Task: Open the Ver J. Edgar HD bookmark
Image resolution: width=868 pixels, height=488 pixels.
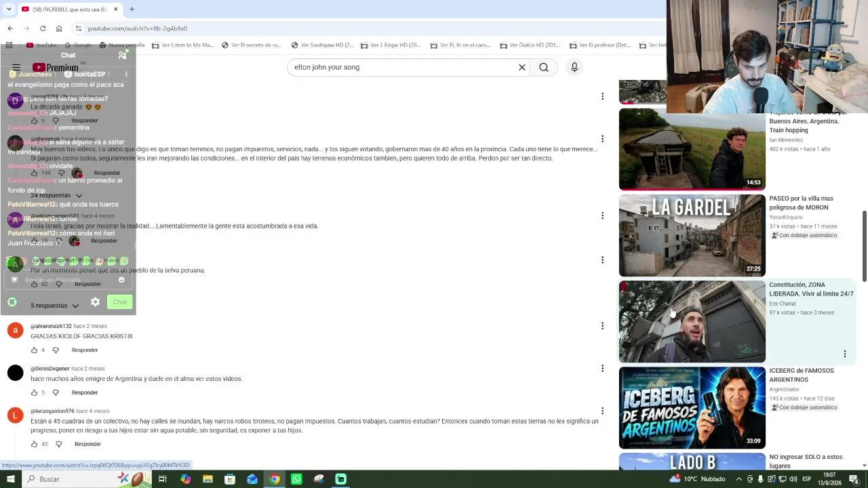Action: tap(391, 45)
